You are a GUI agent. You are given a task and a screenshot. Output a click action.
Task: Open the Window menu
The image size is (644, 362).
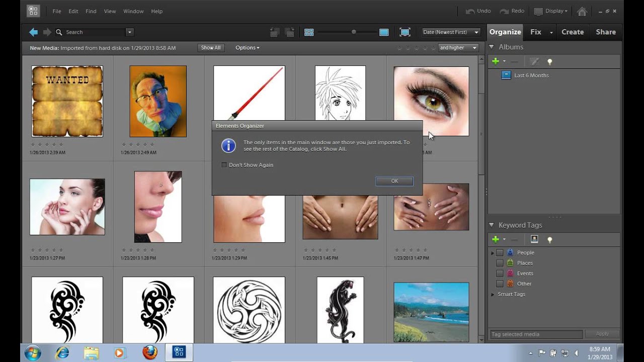133,11
